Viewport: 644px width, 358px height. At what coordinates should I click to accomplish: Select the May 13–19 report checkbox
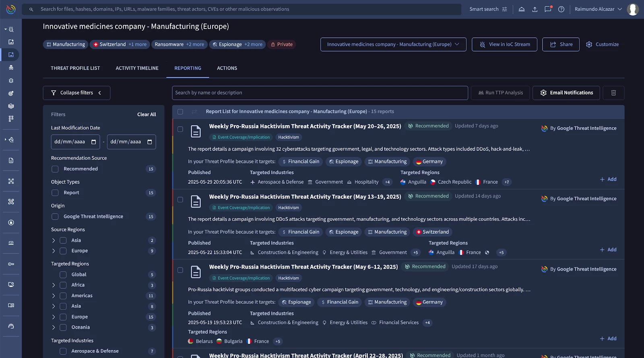[x=180, y=200]
